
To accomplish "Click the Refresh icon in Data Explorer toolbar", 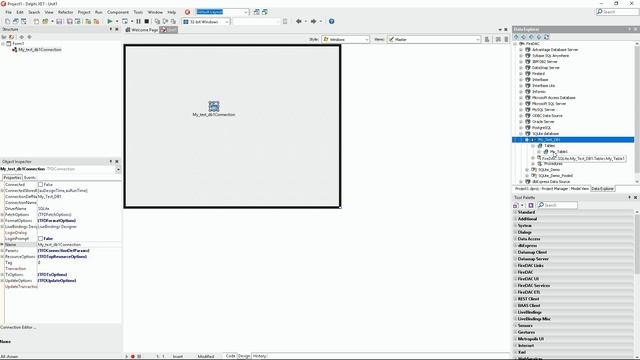I will (x=547, y=37).
